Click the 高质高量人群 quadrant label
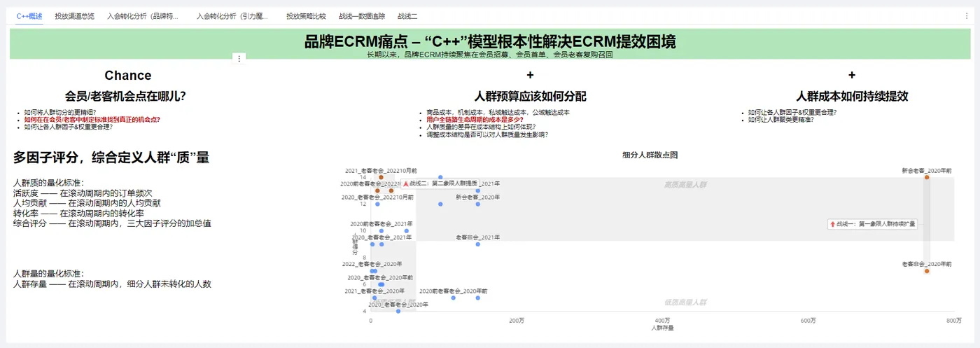 [x=685, y=184]
